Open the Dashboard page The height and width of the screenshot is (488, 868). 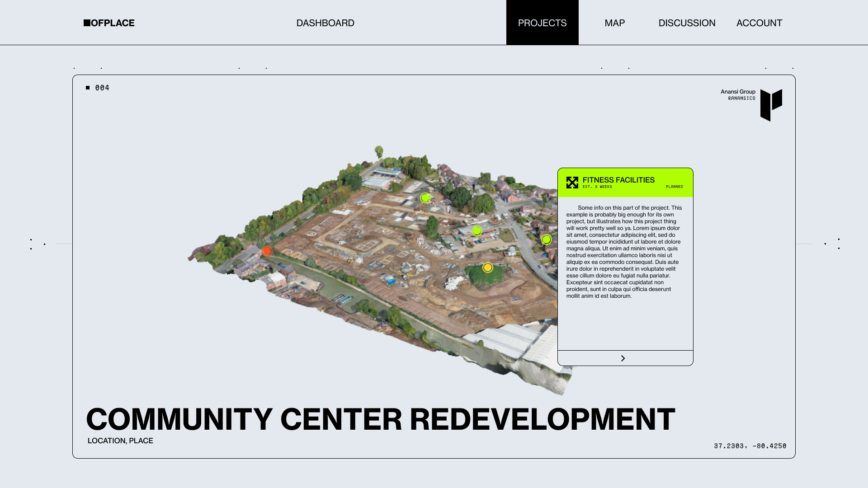[325, 23]
